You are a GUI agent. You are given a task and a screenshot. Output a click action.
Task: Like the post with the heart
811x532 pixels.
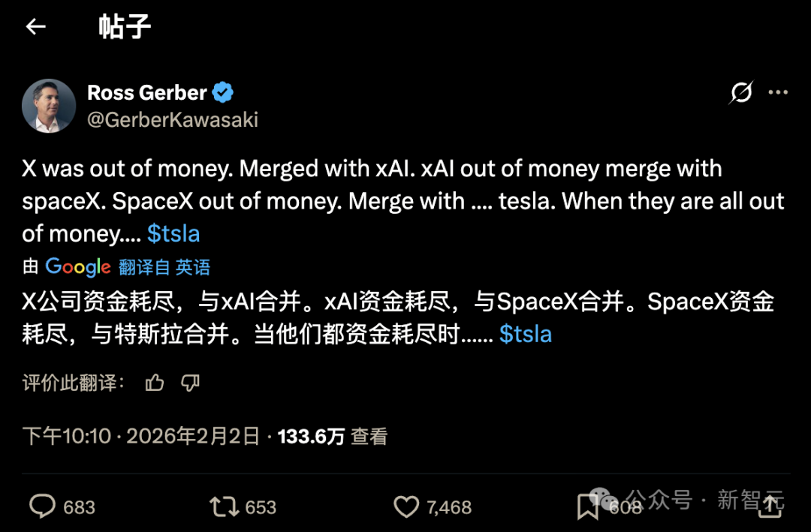click(406, 507)
